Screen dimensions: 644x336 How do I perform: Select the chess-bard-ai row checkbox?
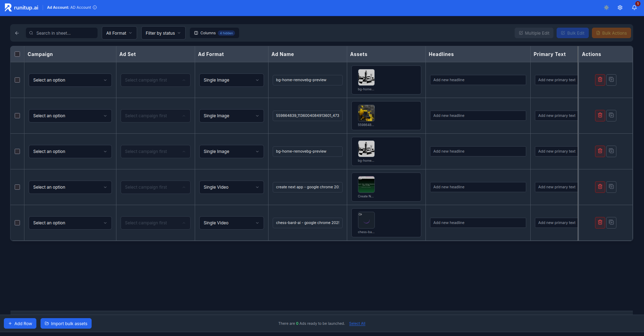[x=17, y=223]
